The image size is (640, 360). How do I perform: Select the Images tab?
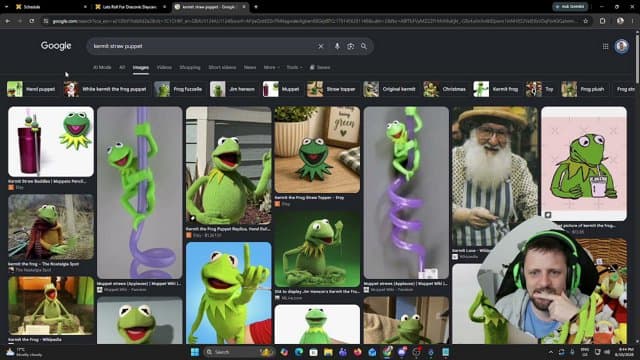coord(140,67)
